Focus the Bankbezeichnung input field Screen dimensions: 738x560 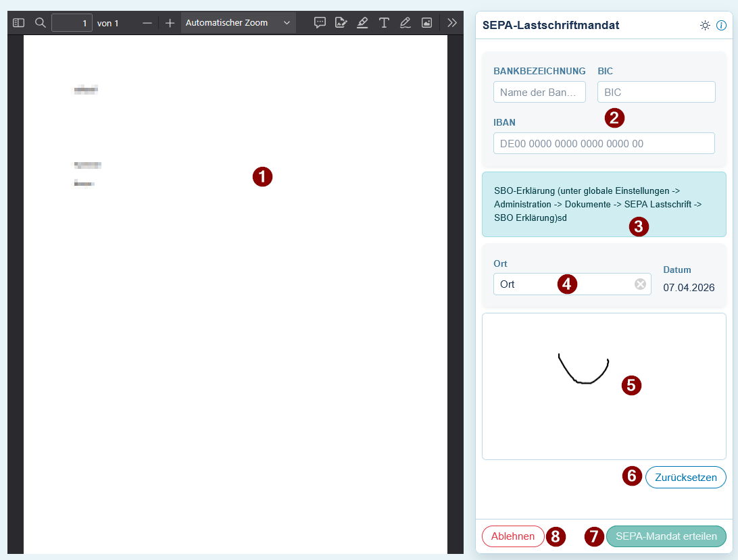point(539,92)
